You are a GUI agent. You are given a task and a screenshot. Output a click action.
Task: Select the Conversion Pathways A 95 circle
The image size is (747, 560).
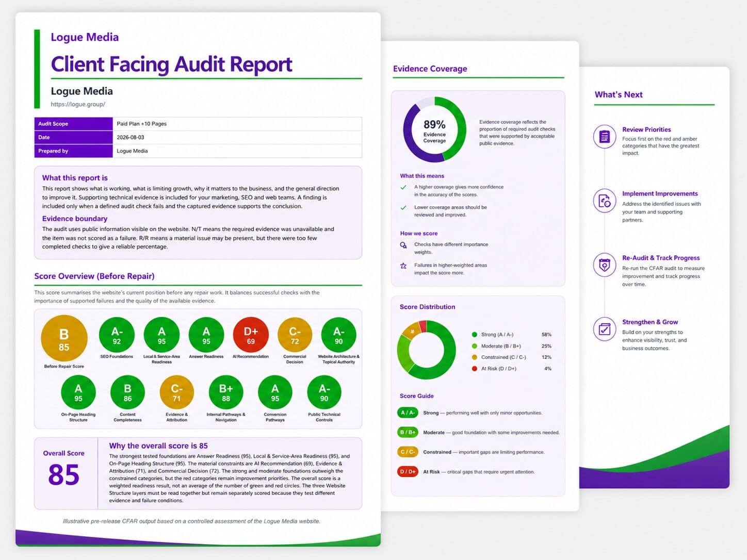(275, 392)
